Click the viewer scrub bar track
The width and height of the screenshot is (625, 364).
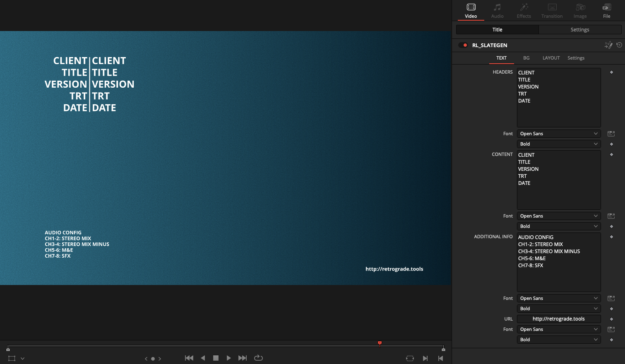(x=226, y=345)
